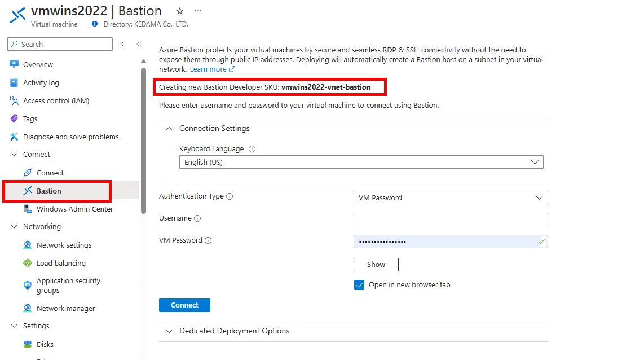644x360 pixels.
Task: Expand Dedicated Deployment Options section
Action: [x=169, y=331]
